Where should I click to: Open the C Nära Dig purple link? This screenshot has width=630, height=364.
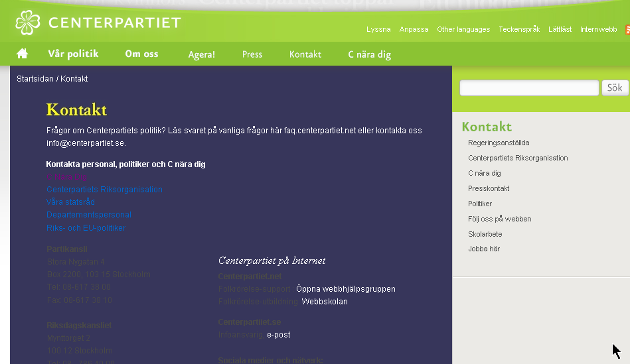66,176
